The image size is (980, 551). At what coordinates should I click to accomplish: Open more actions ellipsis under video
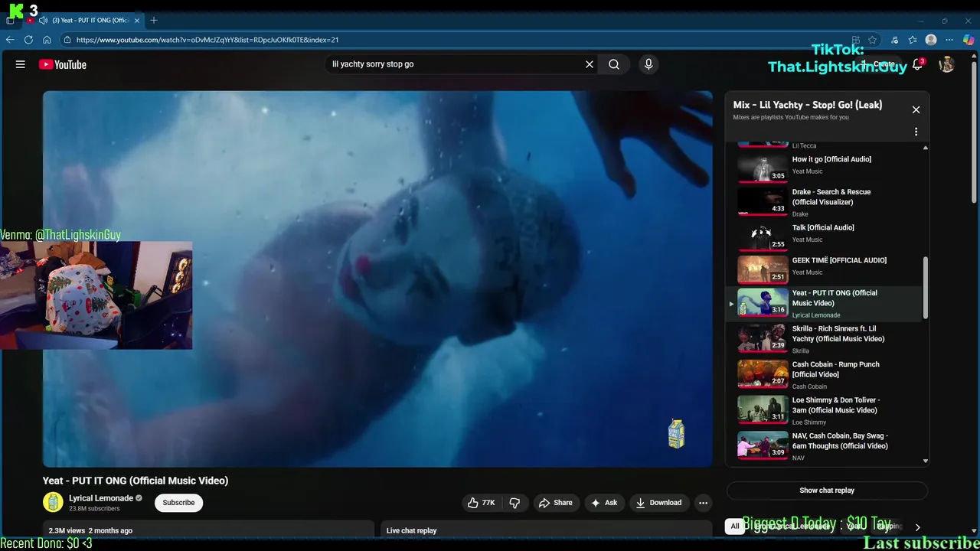click(x=703, y=503)
